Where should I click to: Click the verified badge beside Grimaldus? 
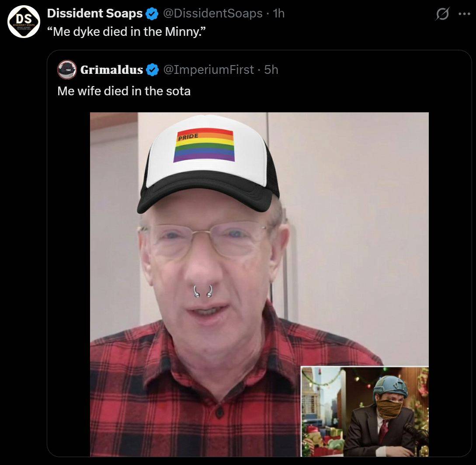click(x=152, y=69)
